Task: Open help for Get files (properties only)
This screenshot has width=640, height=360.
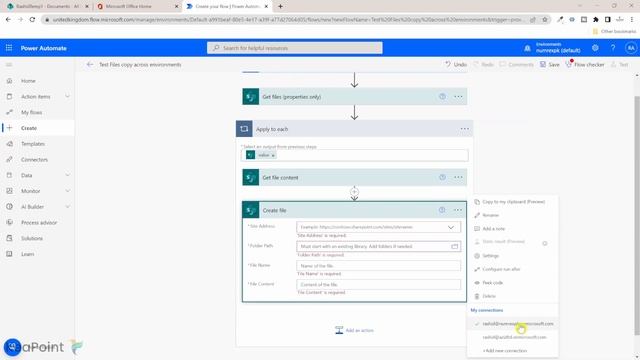Action: point(442,97)
